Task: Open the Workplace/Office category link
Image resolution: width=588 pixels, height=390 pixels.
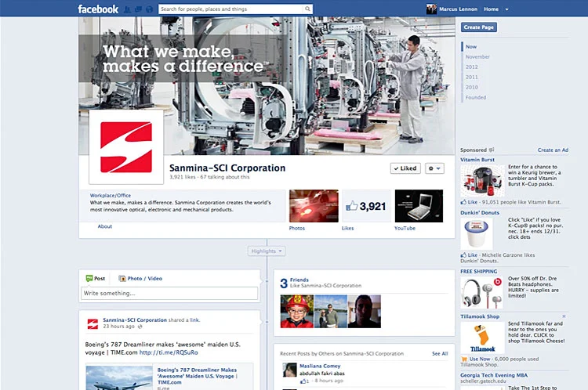Action: click(x=111, y=195)
